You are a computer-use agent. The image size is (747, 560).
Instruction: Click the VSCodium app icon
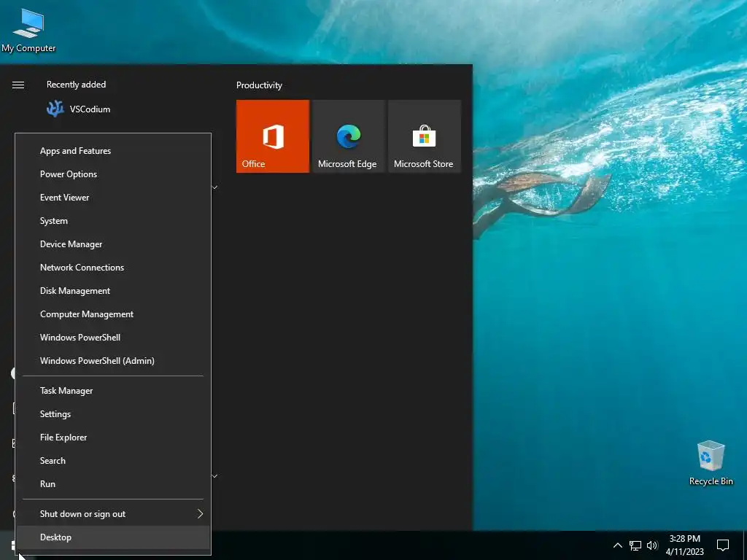[x=55, y=109]
